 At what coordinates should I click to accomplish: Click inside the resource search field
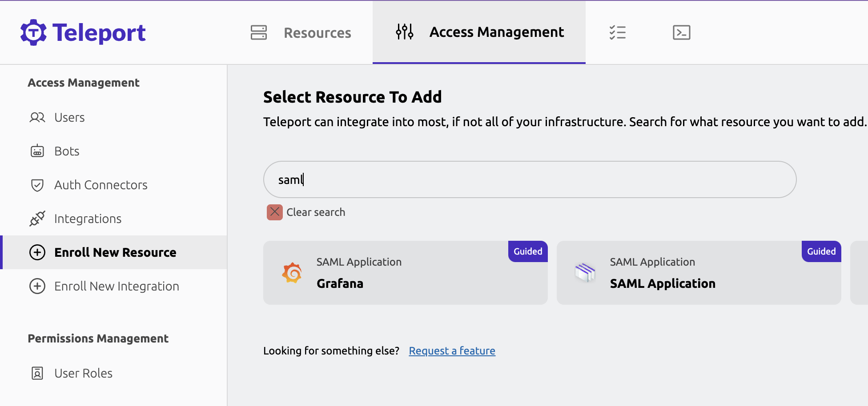pos(529,179)
